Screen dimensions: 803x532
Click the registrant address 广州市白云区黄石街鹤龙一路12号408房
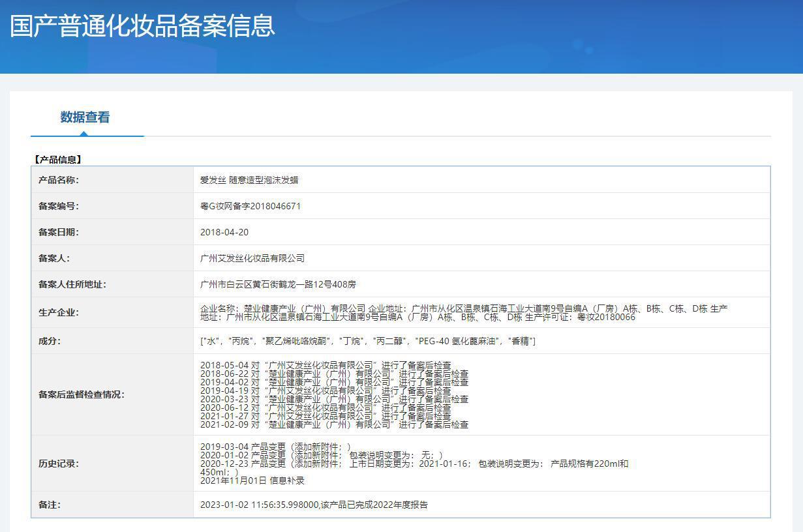(278, 284)
